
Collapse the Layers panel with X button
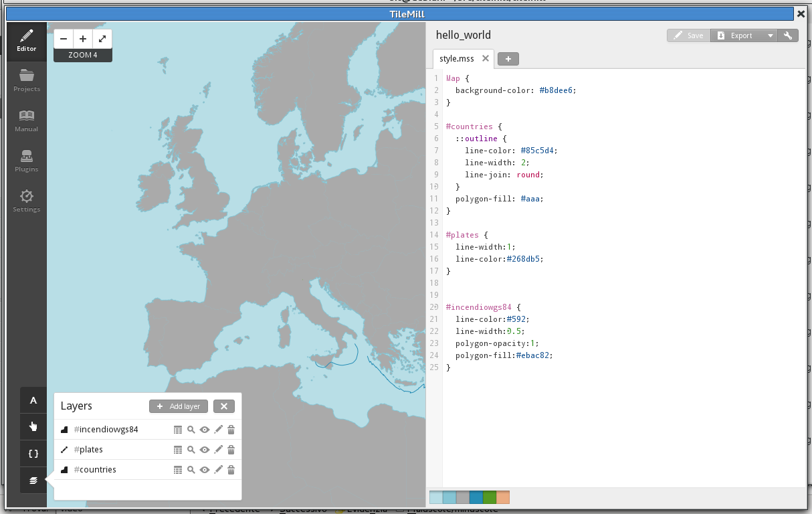(x=224, y=406)
